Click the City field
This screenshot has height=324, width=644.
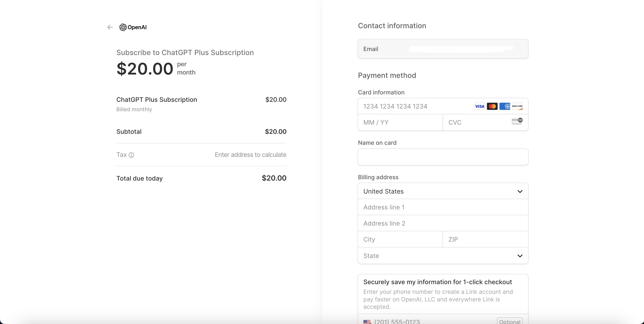coord(400,239)
